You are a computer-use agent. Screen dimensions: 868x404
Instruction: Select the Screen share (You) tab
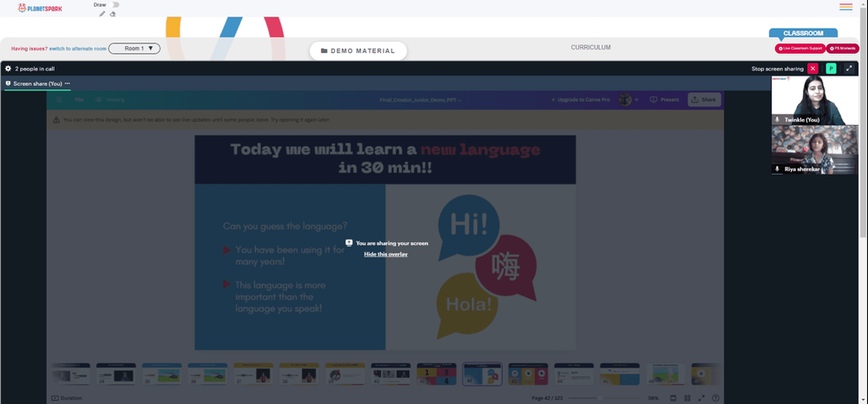(x=37, y=83)
